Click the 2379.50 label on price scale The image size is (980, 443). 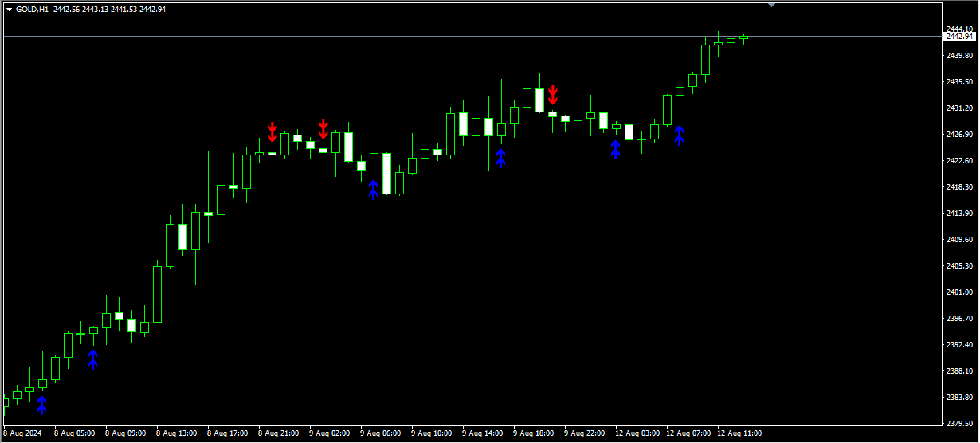point(959,423)
